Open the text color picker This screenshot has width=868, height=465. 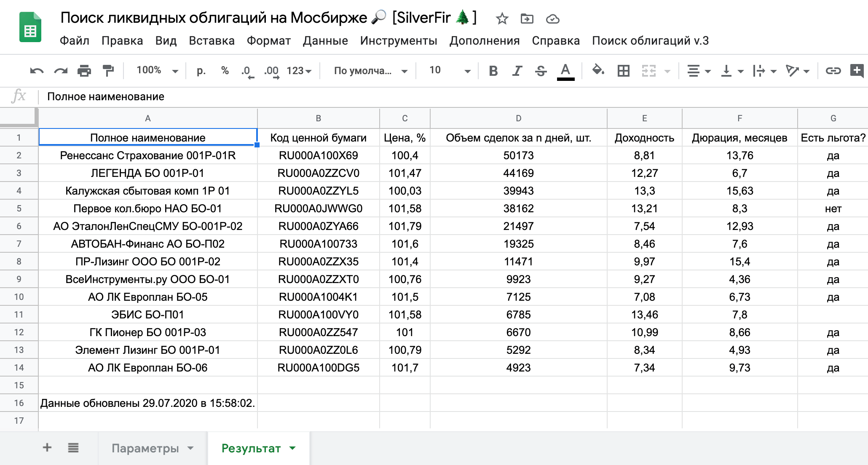tap(565, 71)
